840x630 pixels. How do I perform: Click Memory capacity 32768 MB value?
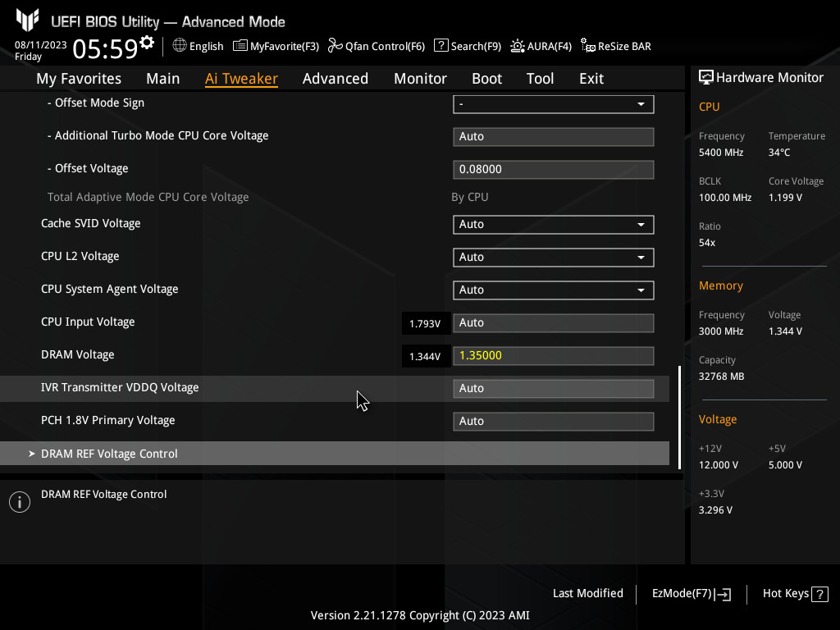pyautogui.click(x=721, y=377)
